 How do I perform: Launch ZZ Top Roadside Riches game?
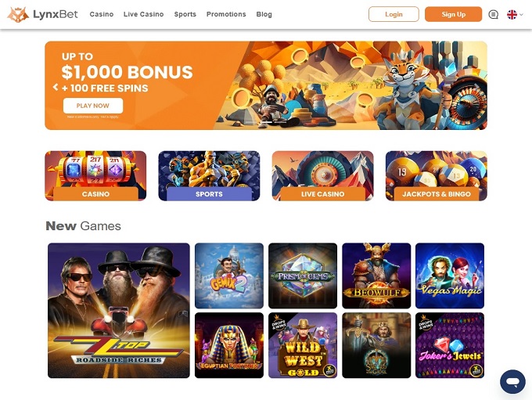click(119, 310)
